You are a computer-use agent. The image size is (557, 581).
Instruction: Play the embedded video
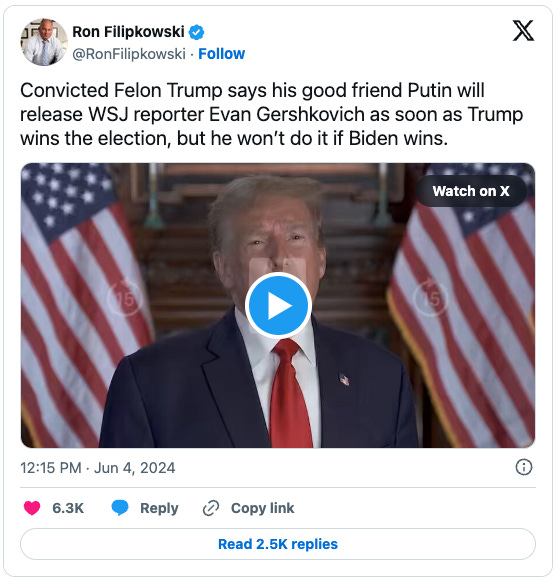278,305
